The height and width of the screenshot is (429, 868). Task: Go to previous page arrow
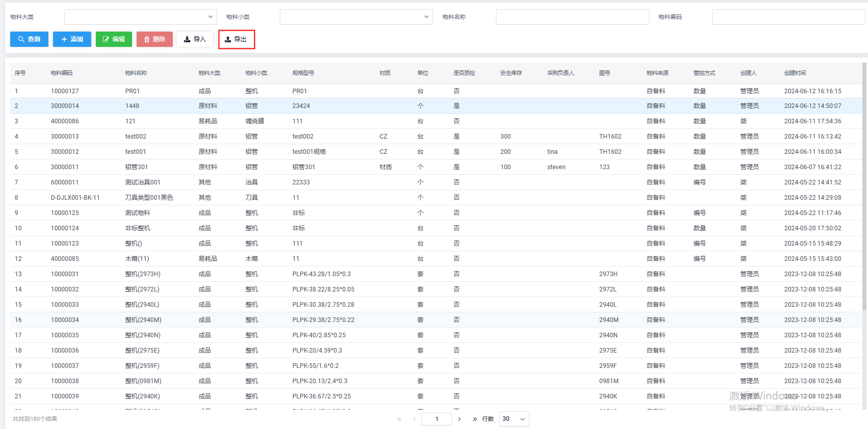click(414, 419)
